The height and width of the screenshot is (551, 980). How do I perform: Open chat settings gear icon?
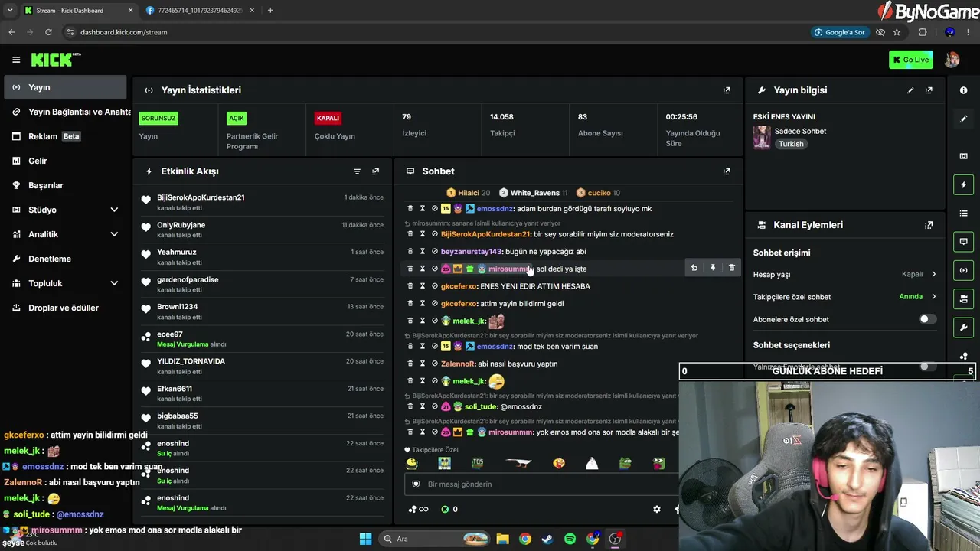(x=656, y=509)
